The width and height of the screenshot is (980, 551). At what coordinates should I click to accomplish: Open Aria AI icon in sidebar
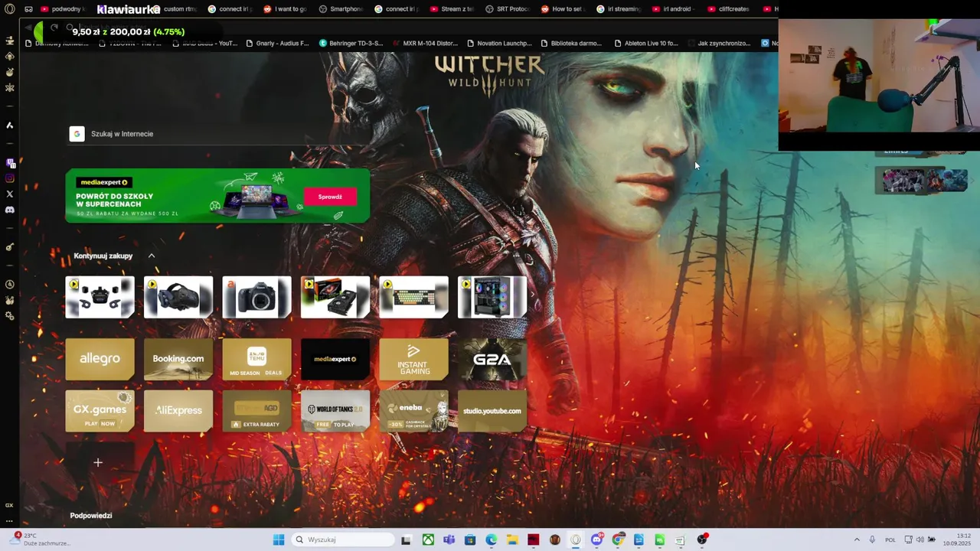9,126
